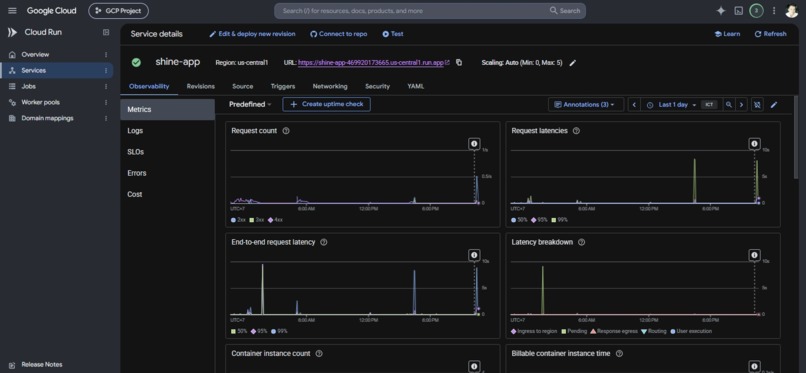This screenshot has width=806, height=373.
Task: Open more options next to Worker pools
Action: (x=106, y=102)
